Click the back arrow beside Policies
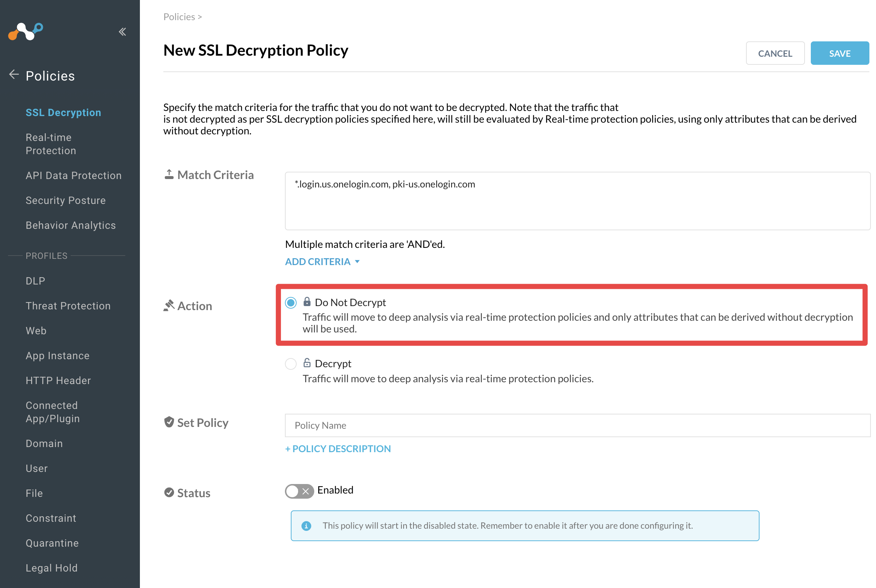 14,75
